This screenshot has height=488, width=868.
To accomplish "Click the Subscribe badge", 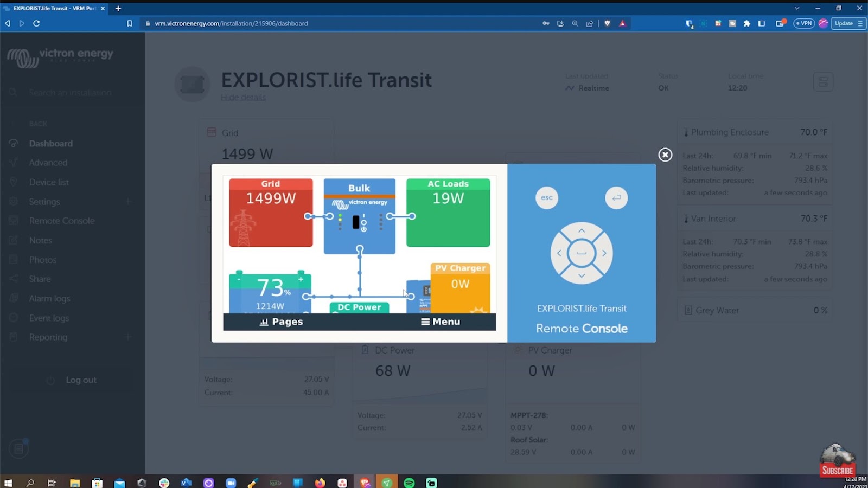I will [837, 461].
